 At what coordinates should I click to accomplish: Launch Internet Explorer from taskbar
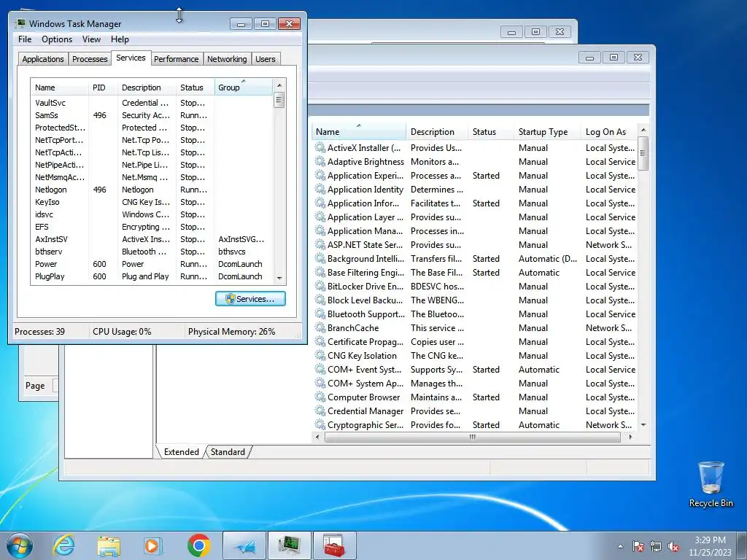coord(64,545)
